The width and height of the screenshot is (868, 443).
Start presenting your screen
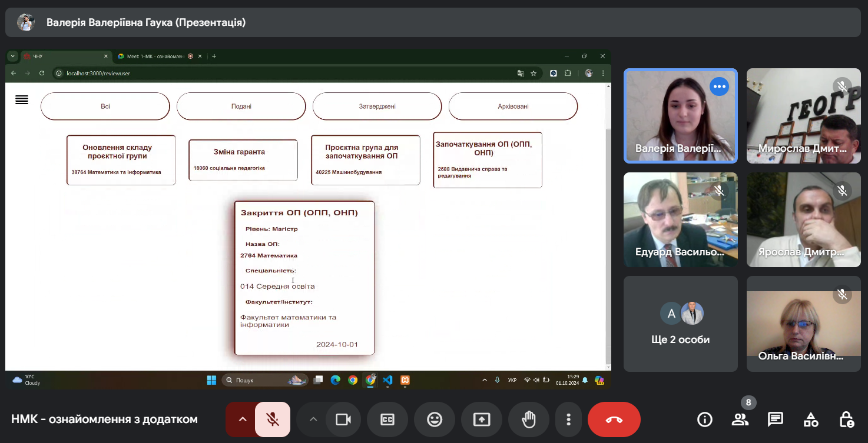(482, 419)
